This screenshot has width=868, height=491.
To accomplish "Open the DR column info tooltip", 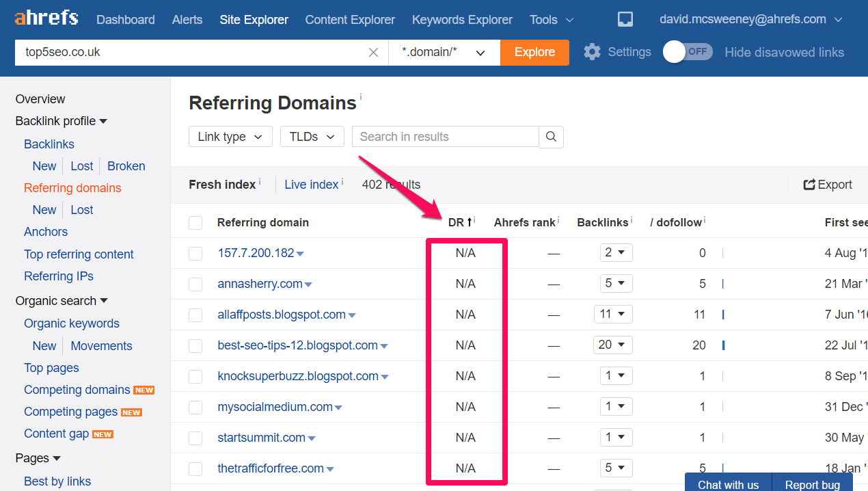I will (474, 217).
